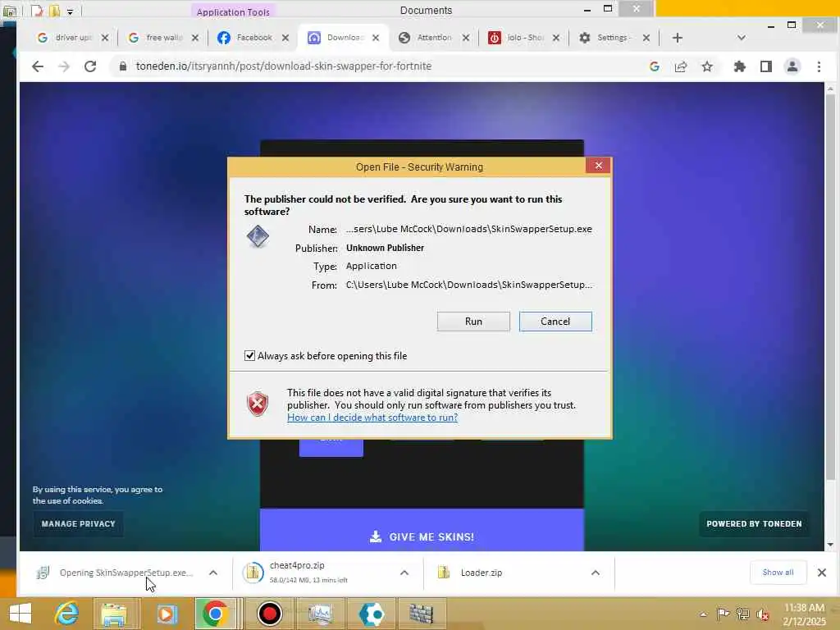Open the 'How can I decide what software to run?' link
The height and width of the screenshot is (630, 840).
click(372, 418)
